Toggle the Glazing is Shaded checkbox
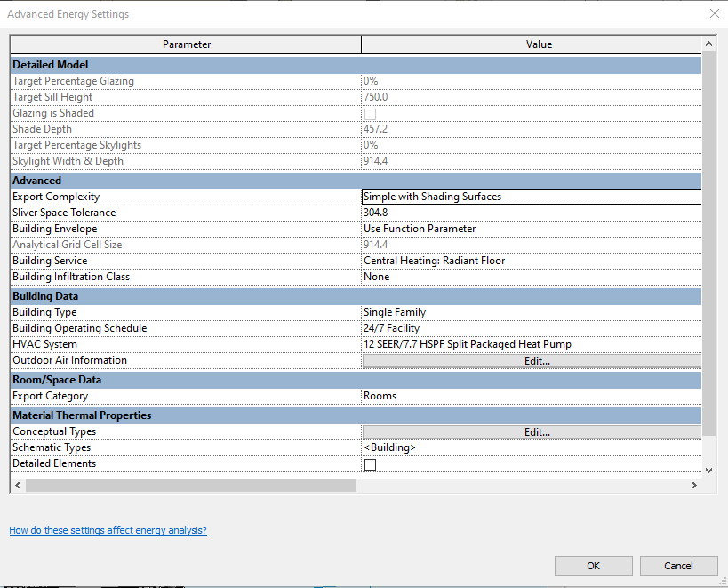The width and height of the screenshot is (728, 588). click(x=370, y=113)
